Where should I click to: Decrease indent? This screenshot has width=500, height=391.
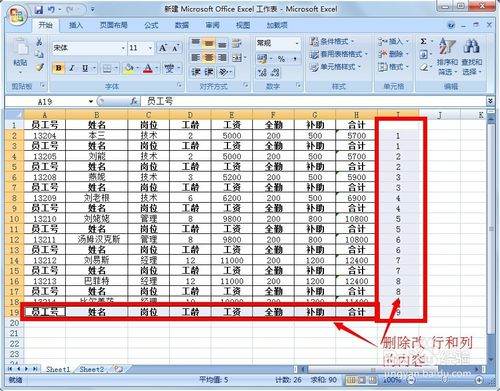[195, 72]
